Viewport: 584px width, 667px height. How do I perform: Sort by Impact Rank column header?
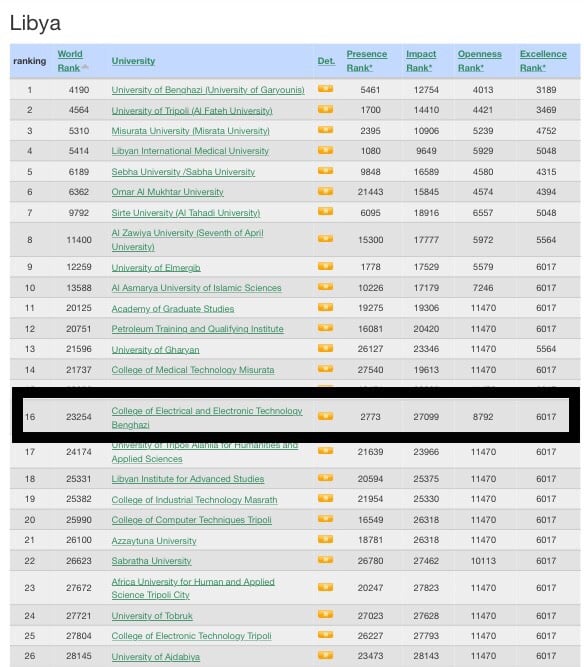tap(421, 61)
